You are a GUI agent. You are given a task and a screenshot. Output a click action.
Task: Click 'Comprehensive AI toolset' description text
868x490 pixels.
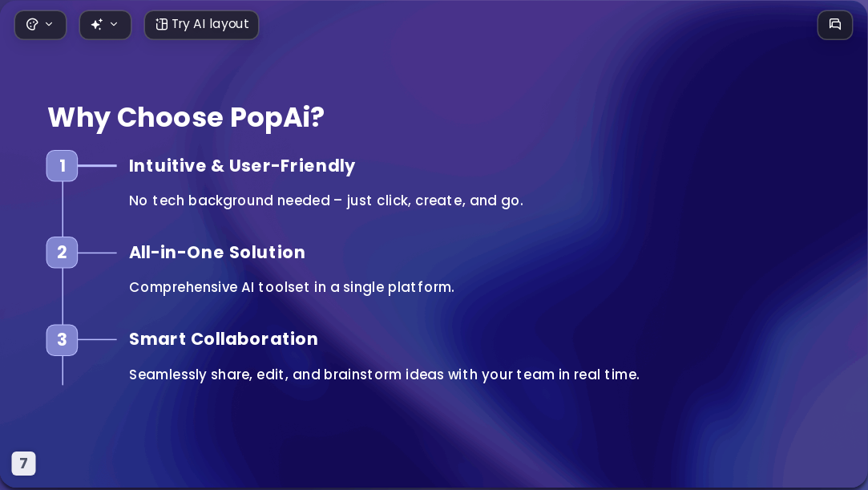(x=292, y=287)
